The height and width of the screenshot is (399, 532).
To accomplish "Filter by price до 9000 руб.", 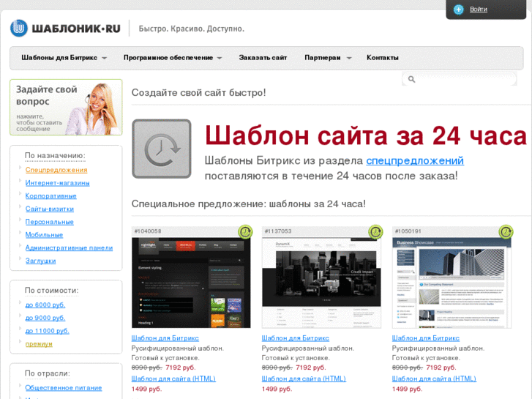I will (45, 318).
